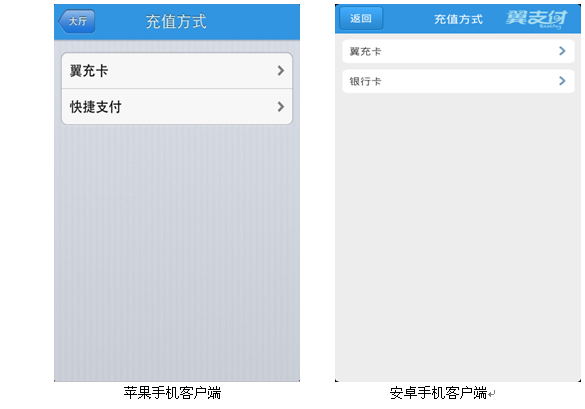Click the 银行卡 label text
This screenshot has height=409, width=585.
point(365,81)
